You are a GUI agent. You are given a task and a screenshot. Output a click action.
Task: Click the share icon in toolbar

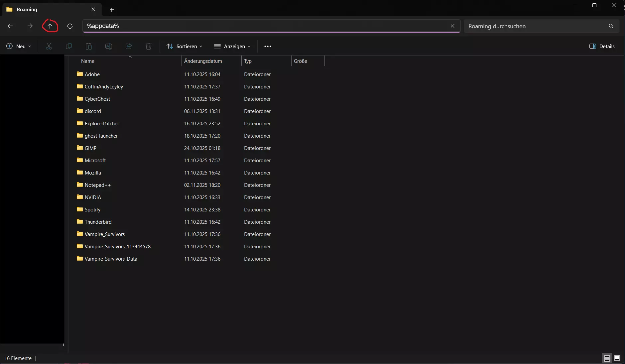pos(129,46)
